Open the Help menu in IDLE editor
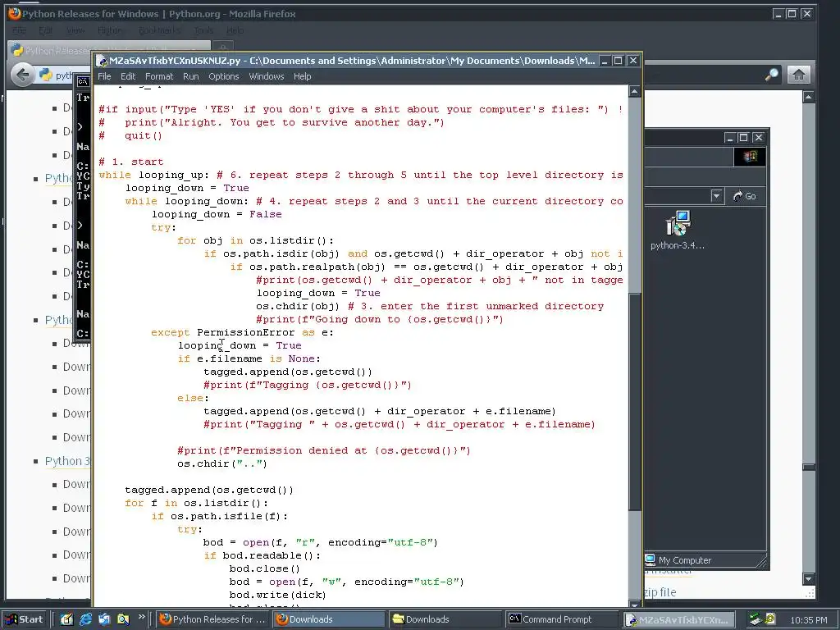The image size is (840, 630). [x=302, y=76]
